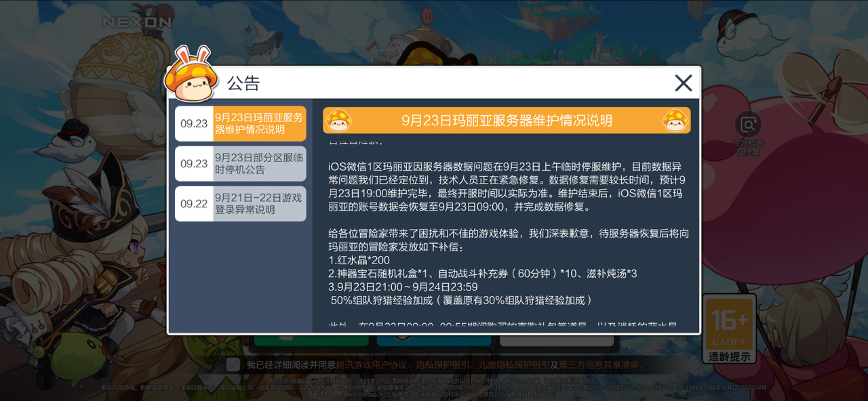Open the 第三方信息共享清单 link
The image size is (868, 401).
[599, 364]
